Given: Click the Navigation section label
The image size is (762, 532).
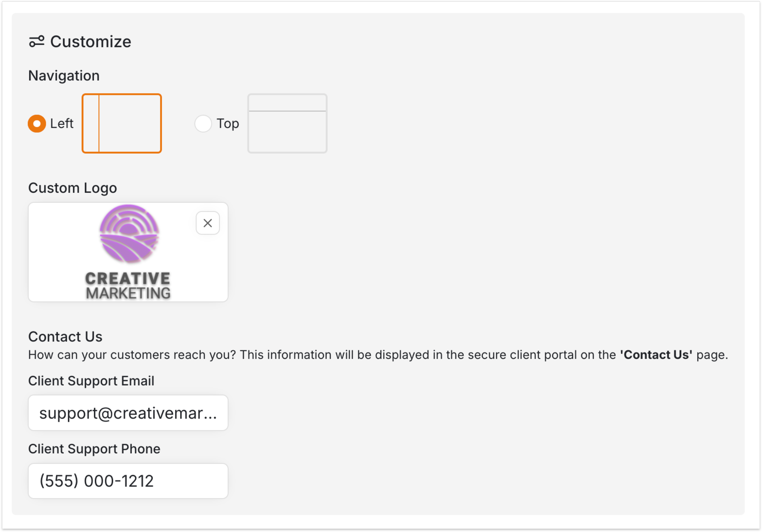Looking at the screenshot, I should (64, 76).
